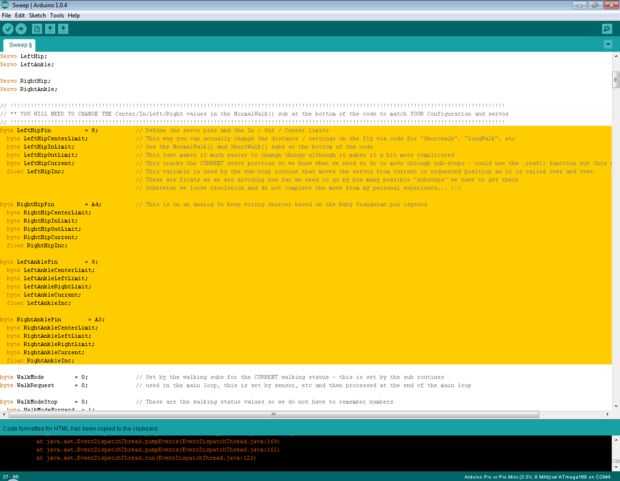Open the Serial Monitor icon
Image resolution: width=620 pixels, height=481 pixels.
(607, 29)
